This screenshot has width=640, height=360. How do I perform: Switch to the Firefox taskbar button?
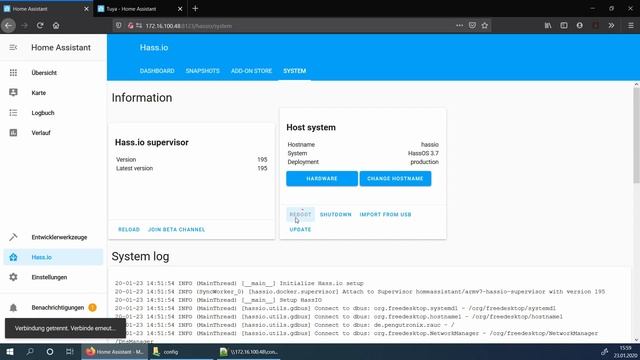[x=115, y=352]
